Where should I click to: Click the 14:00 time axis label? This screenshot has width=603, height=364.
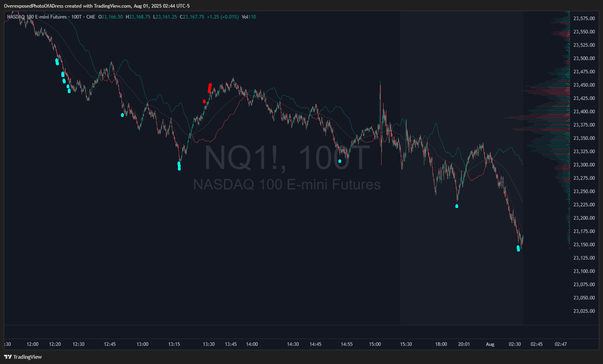(x=252, y=344)
